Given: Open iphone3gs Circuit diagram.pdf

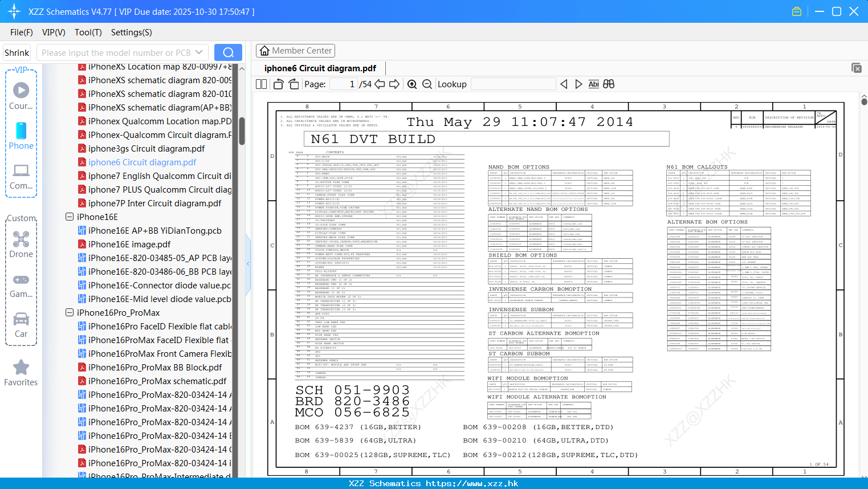Looking at the screenshot, I should 146,148.
